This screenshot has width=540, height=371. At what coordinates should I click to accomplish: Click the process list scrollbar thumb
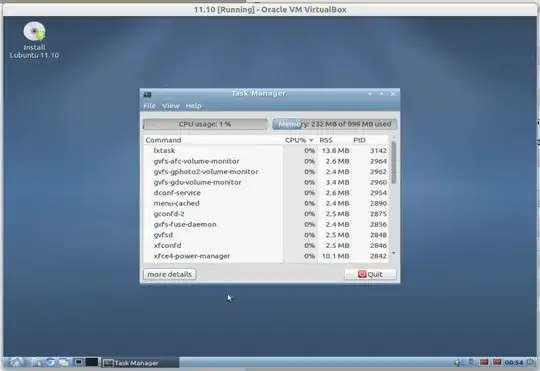(x=394, y=163)
